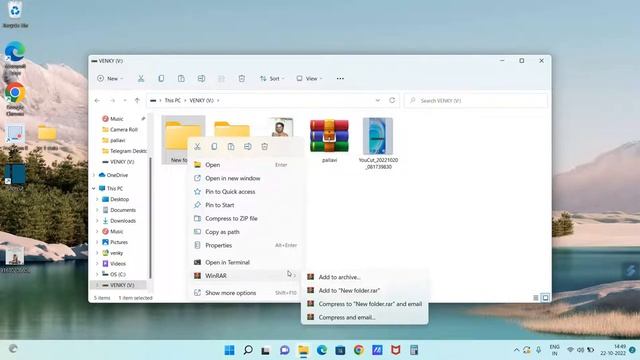Click the Refresh button beside address bar

point(392,100)
